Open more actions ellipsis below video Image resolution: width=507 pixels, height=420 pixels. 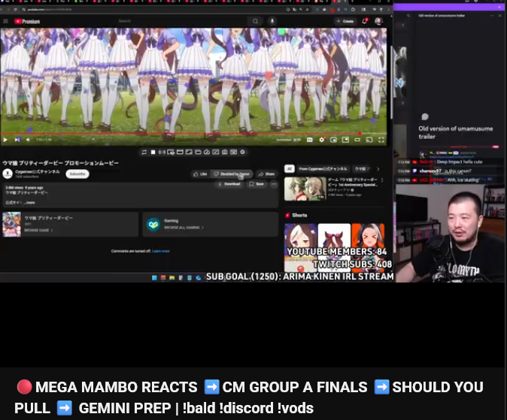(274, 184)
